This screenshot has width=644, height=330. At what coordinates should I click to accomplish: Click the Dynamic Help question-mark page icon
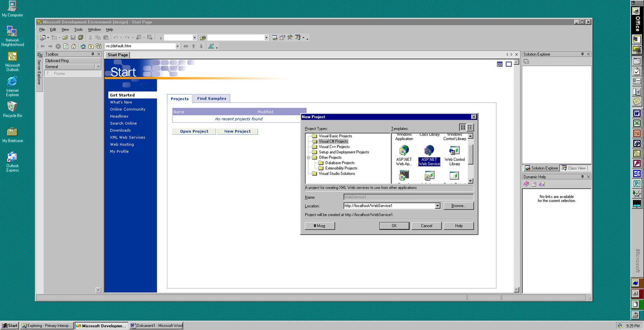point(534,184)
